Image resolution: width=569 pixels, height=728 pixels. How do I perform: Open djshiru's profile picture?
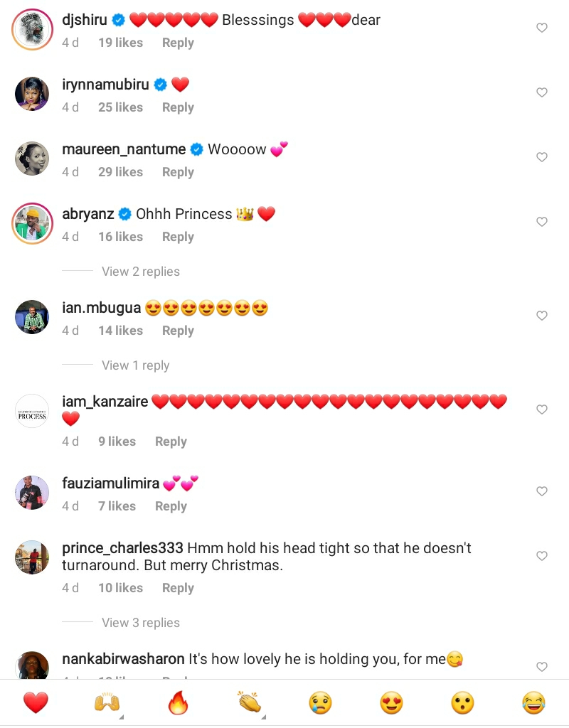pos(32,31)
